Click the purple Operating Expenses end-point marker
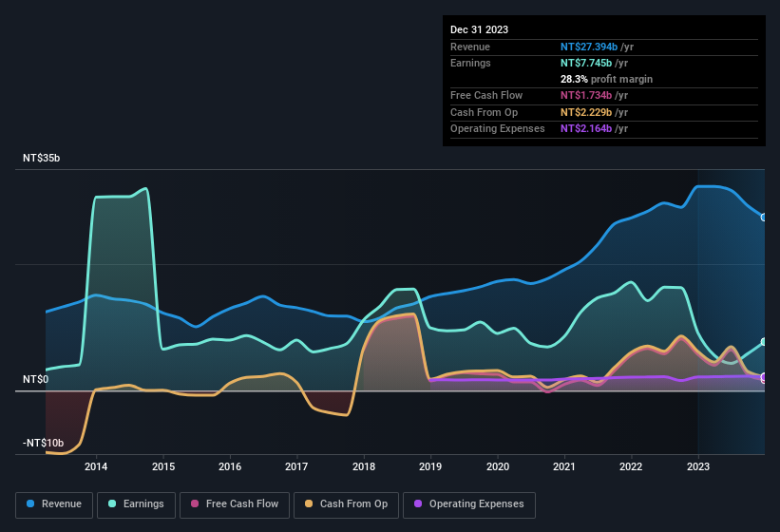 [x=764, y=378]
